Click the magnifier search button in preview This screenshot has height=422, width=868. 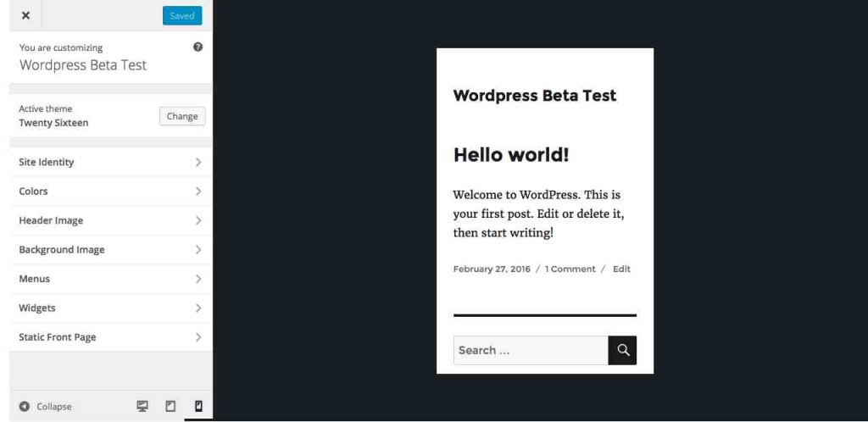(623, 350)
